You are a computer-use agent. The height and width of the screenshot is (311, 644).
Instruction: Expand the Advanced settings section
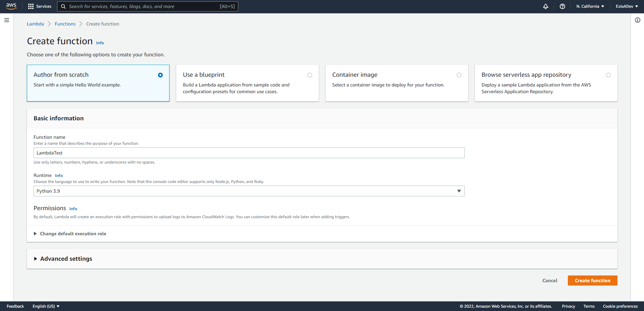[63, 259]
